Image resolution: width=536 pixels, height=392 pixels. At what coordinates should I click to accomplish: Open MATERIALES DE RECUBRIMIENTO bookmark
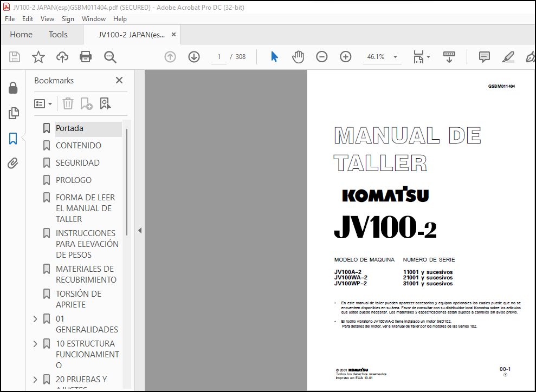(x=86, y=274)
